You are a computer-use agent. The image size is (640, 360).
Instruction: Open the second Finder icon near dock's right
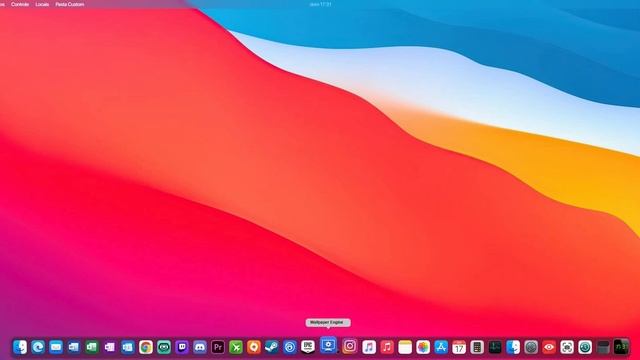513,347
